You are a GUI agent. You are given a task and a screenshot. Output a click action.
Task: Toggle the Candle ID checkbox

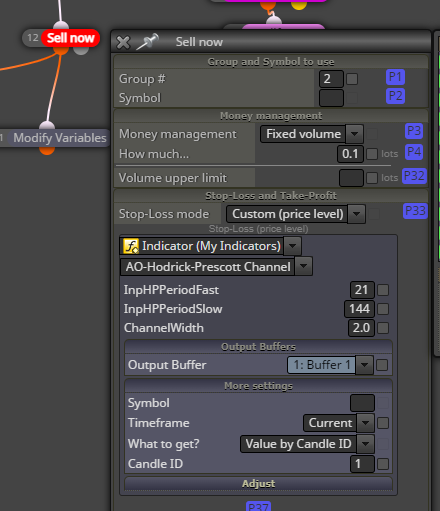(x=383, y=464)
